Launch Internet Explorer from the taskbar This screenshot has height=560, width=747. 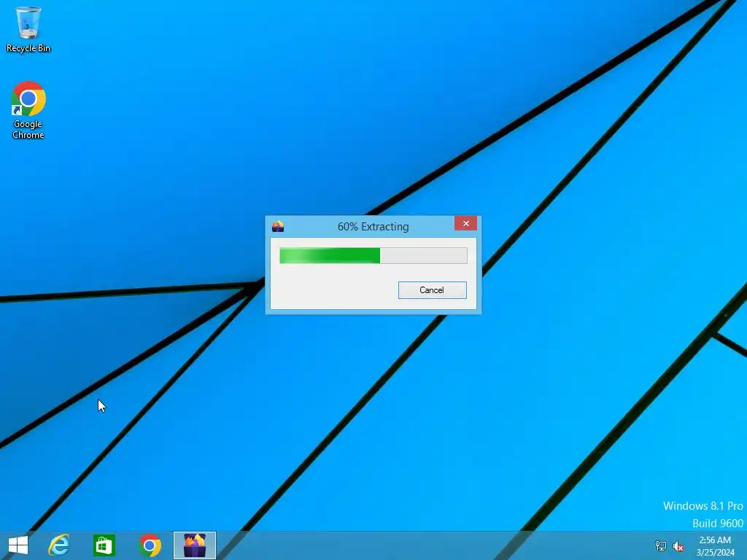tap(59, 545)
